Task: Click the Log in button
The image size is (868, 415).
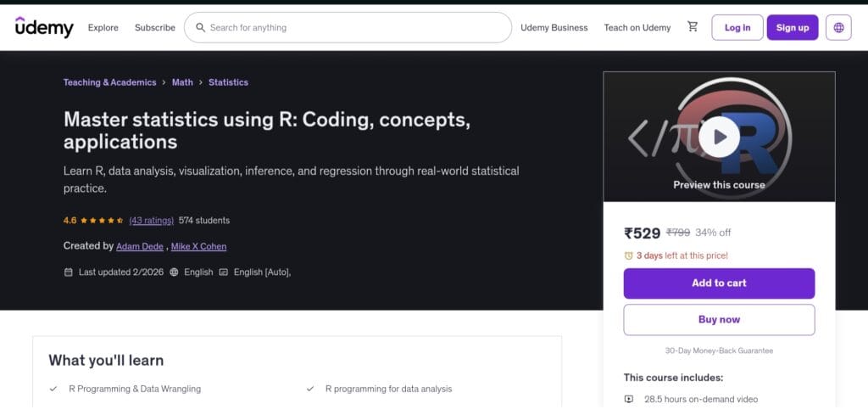Action: coord(737,28)
